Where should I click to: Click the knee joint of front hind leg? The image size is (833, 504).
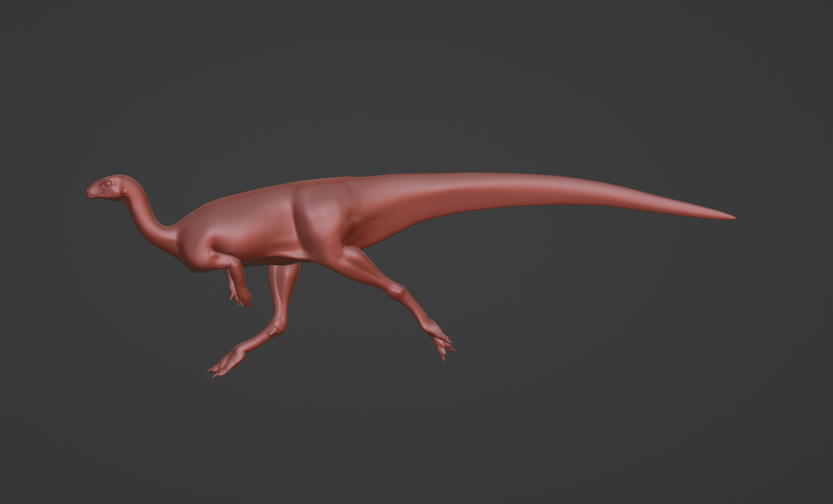click(277, 327)
